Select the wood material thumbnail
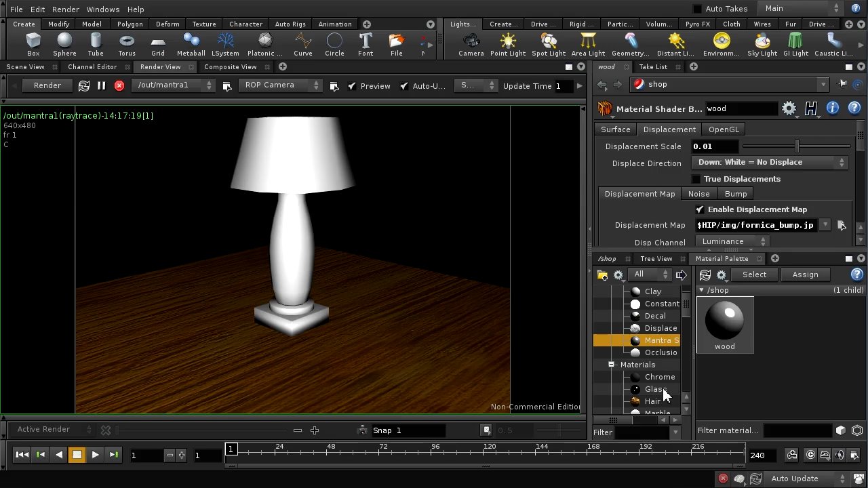This screenshot has height=488, width=868. 725,325
